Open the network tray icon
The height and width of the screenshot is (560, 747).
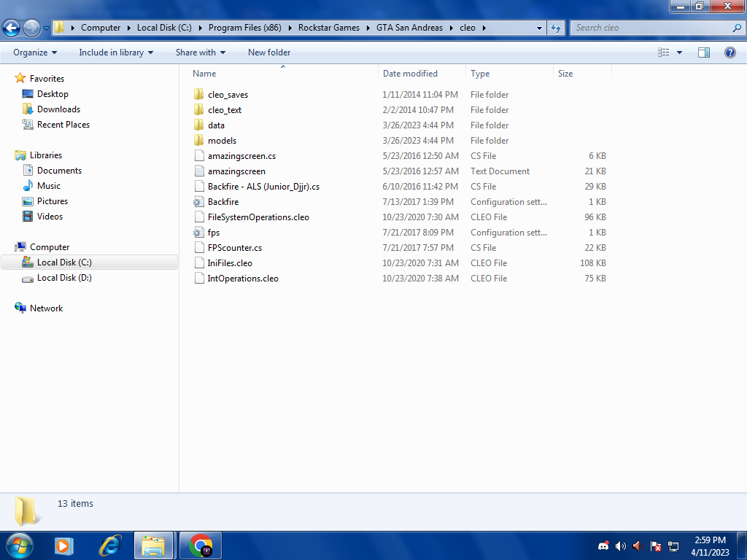(673, 545)
